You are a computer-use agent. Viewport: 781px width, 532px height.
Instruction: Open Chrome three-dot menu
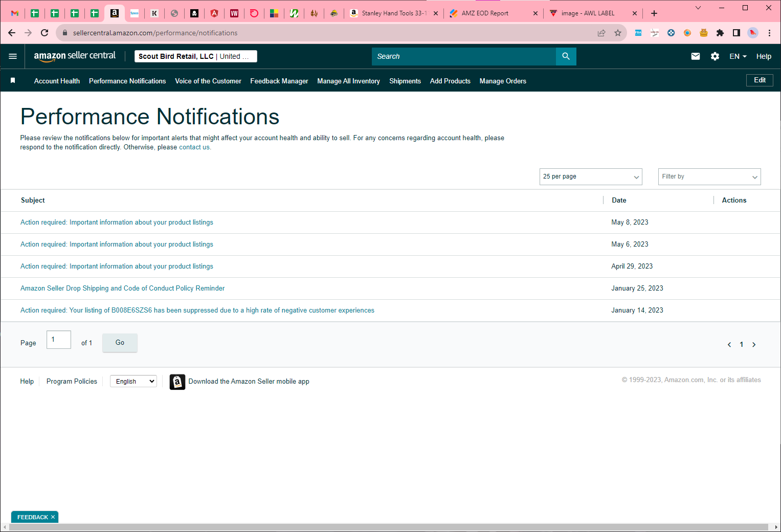[769, 33]
